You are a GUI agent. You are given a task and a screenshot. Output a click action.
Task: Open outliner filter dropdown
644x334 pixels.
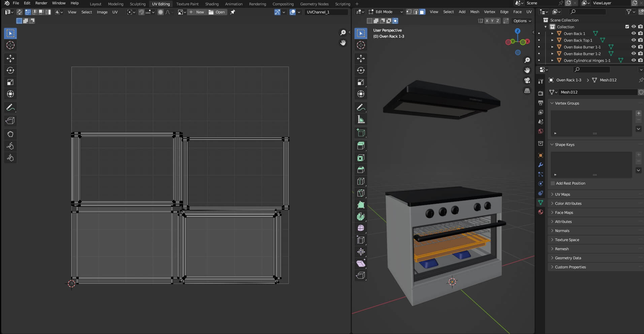click(x=630, y=12)
